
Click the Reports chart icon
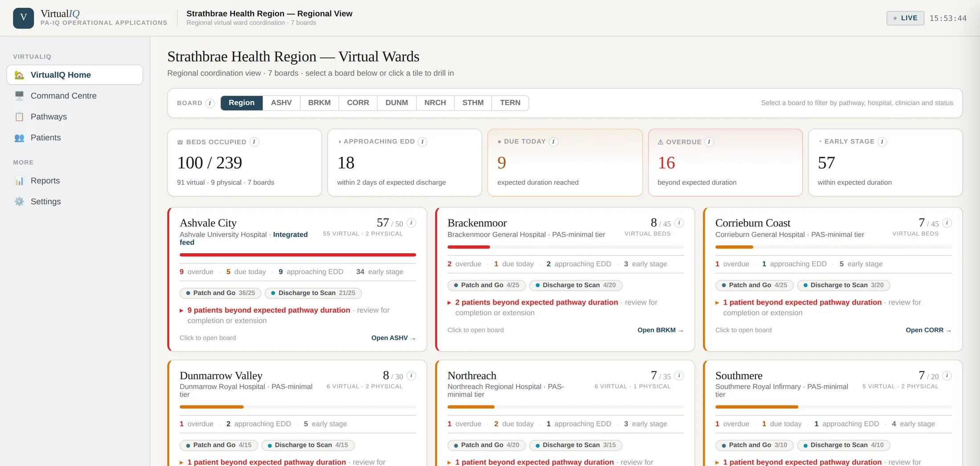tap(19, 181)
